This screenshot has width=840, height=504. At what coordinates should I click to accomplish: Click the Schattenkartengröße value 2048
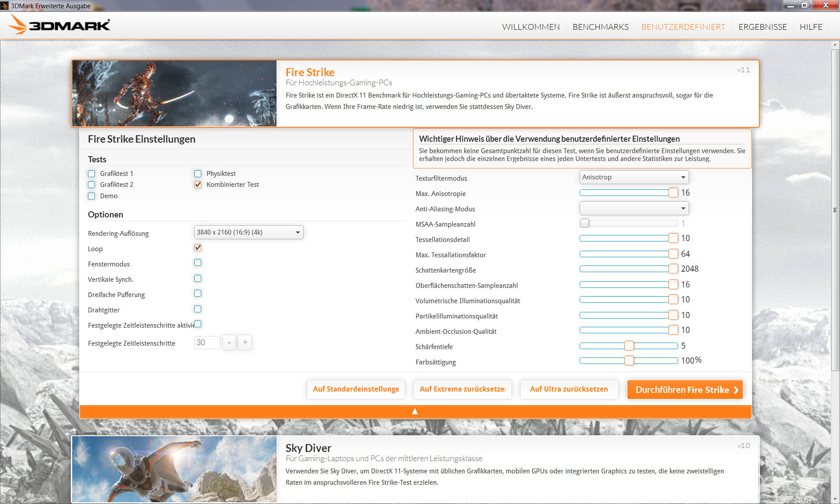click(x=690, y=269)
